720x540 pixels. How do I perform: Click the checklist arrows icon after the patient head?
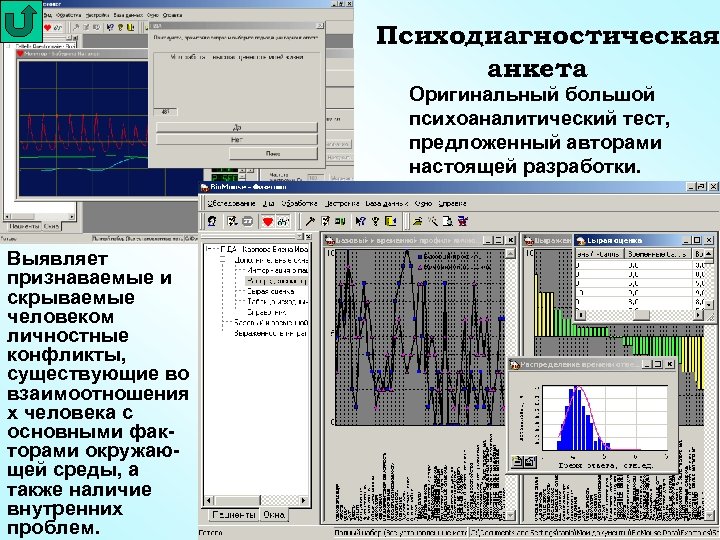(x=232, y=221)
